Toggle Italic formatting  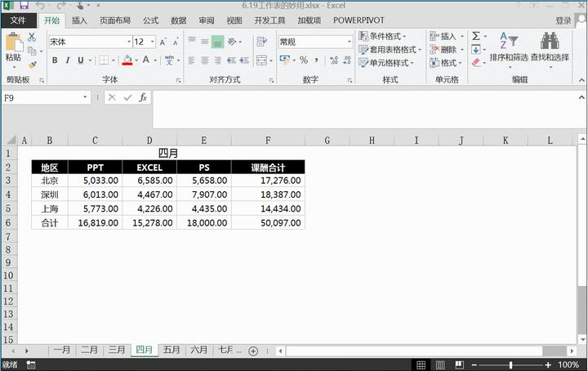coord(67,60)
